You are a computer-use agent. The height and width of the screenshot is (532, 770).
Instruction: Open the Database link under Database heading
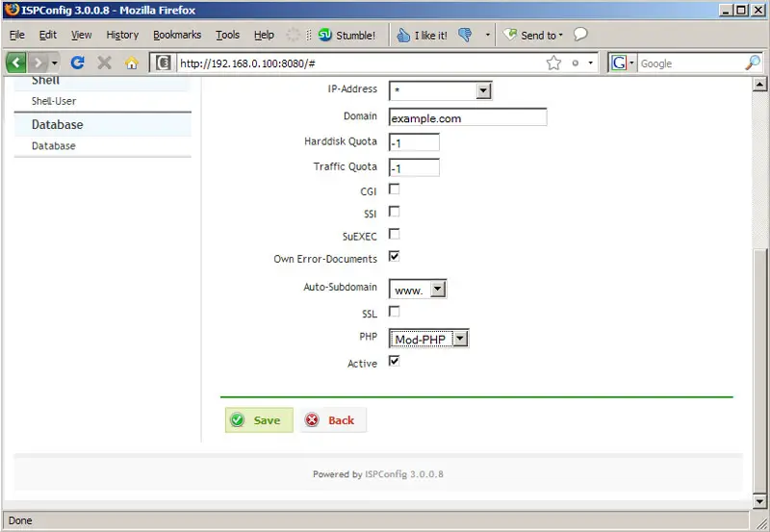(54, 146)
